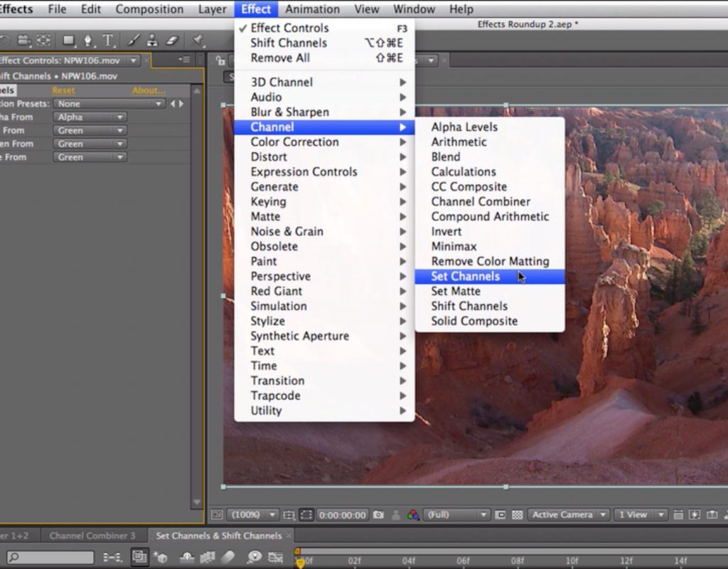Click the Reset link for Shift Channels
Screen dimensions: 728x569
pos(63,90)
